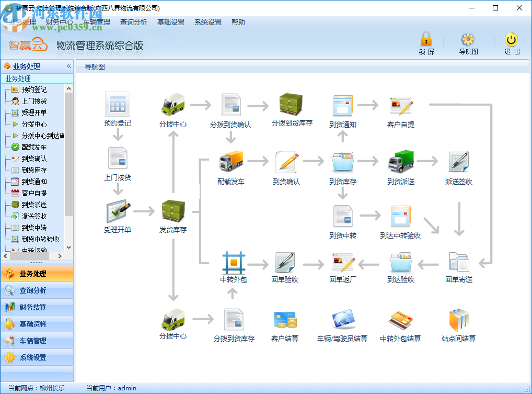Open the 回单寄送 files icon

point(459,262)
